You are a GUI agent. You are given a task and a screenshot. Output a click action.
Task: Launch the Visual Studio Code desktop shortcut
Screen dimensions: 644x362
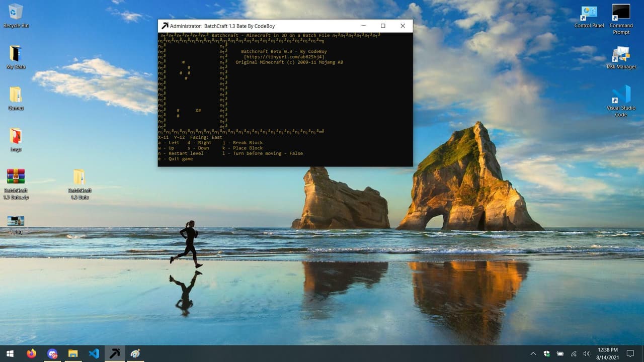621,101
